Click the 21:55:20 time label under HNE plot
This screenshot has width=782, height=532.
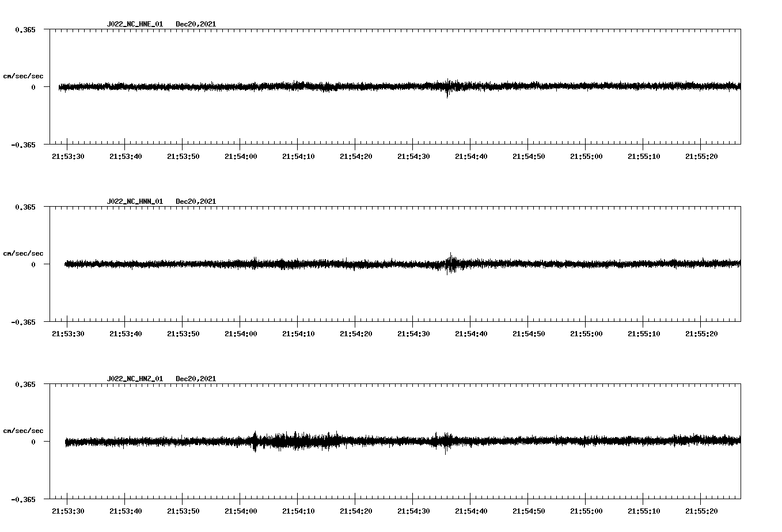pyautogui.click(x=701, y=156)
